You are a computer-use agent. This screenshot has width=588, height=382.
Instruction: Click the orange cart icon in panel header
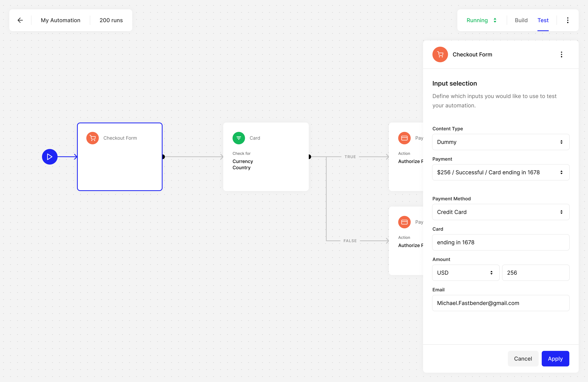click(x=440, y=54)
